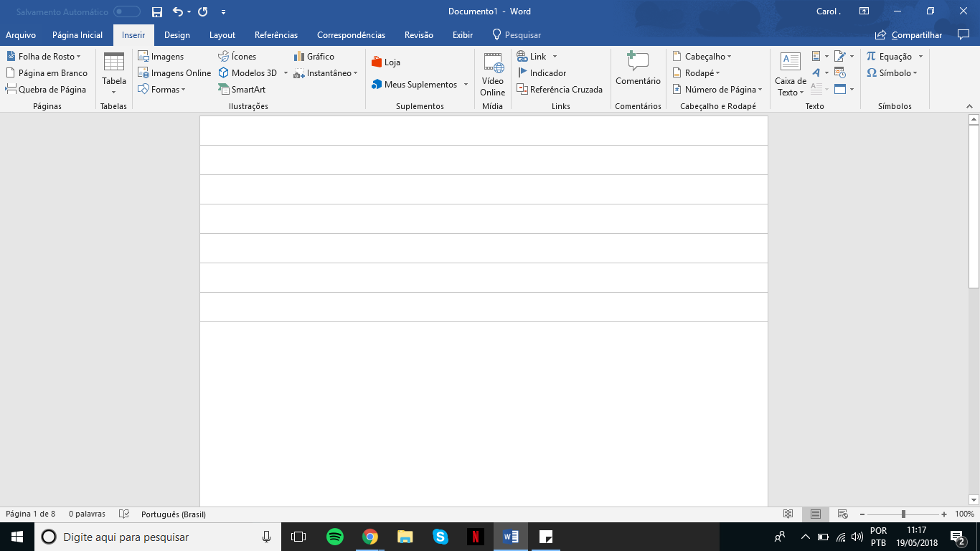Open the Cabeçalho header dropdown
Screen dimensions: 980x551
tap(702, 56)
